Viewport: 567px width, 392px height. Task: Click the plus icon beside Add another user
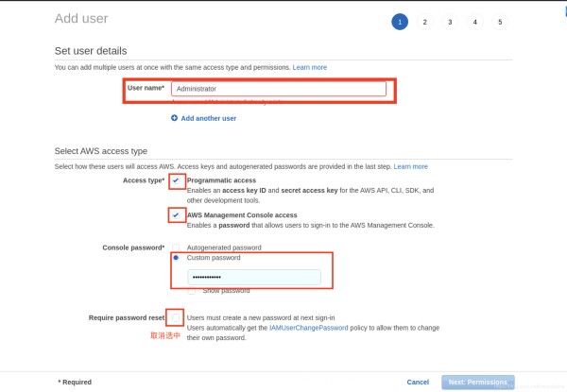click(x=174, y=118)
